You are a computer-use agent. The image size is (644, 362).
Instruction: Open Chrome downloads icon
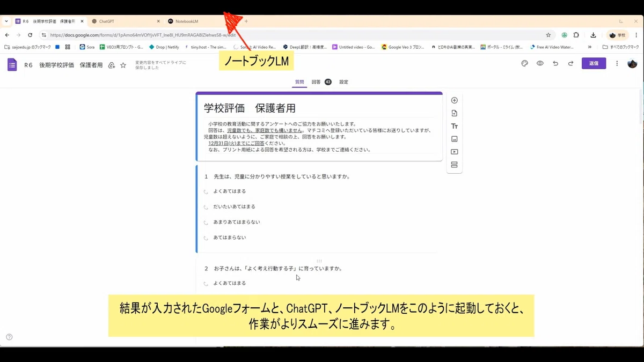click(x=593, y=35)
